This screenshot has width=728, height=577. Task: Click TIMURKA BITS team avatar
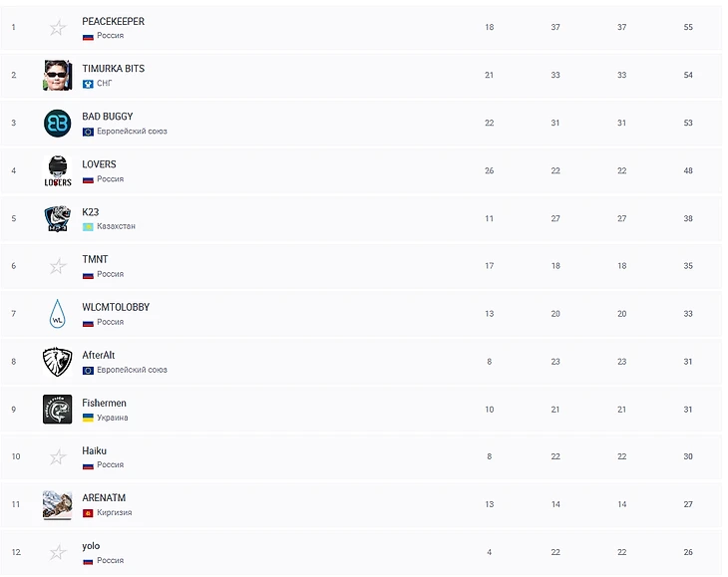point(58,76)
